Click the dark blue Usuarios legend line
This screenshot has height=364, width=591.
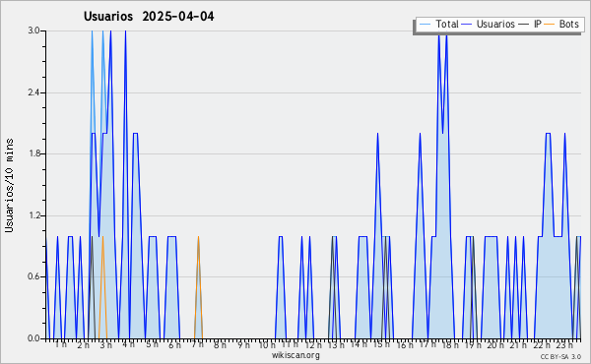pyautogui.click(x=467, y=25)
